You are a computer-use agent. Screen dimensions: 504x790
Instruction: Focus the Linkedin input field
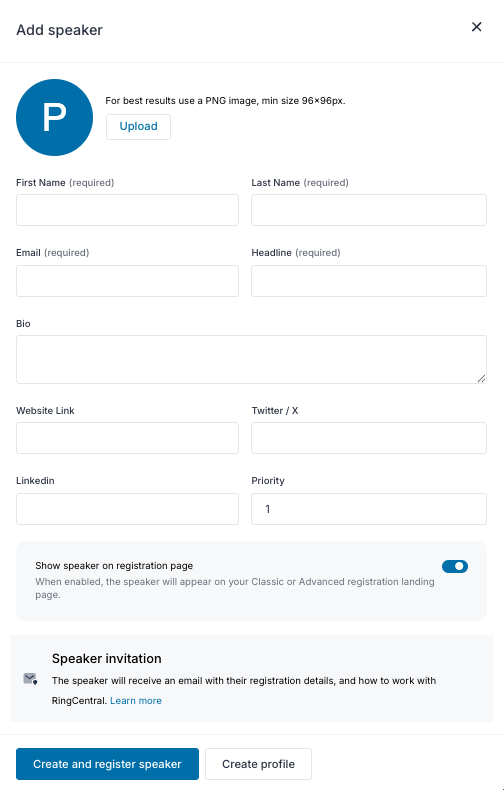click(128, 509)
